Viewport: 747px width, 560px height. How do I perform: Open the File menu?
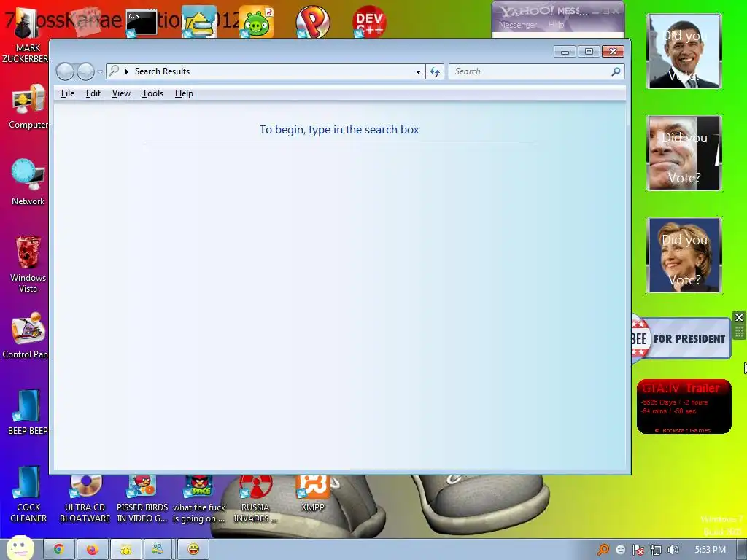coord(68,93)
